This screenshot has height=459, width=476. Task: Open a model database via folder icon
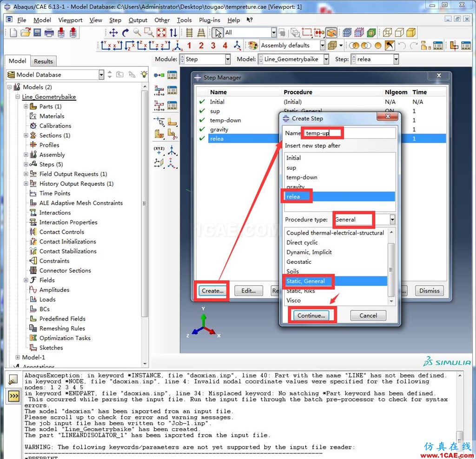(x=26, y=33)
